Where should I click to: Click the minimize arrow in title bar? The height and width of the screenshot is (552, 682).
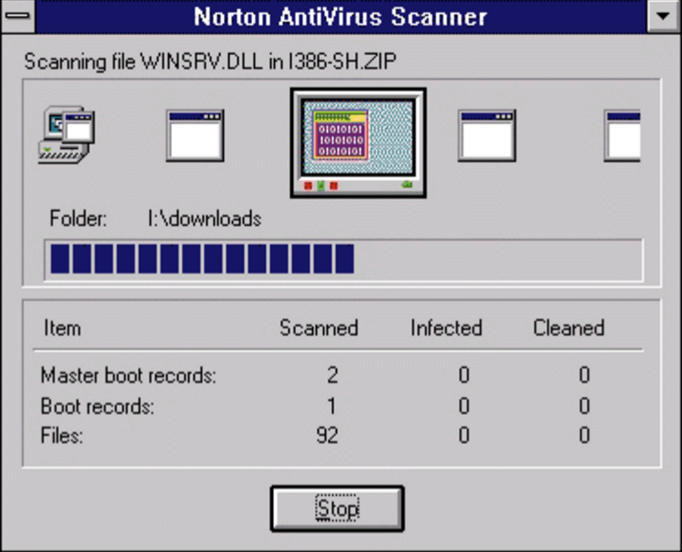[x=663, y=16]
